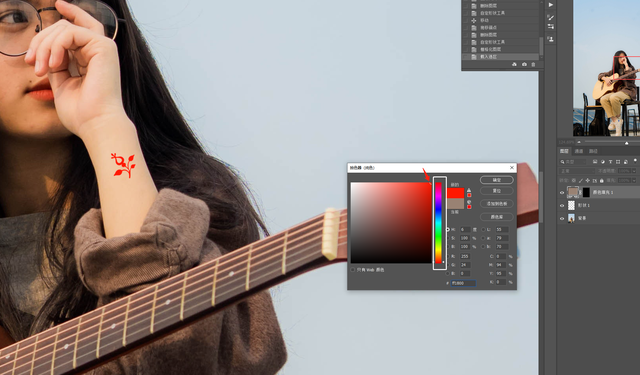Click the out-of-gamut warning triangle icon
Screen dimensions: 640x375
(x=469, y=190)
